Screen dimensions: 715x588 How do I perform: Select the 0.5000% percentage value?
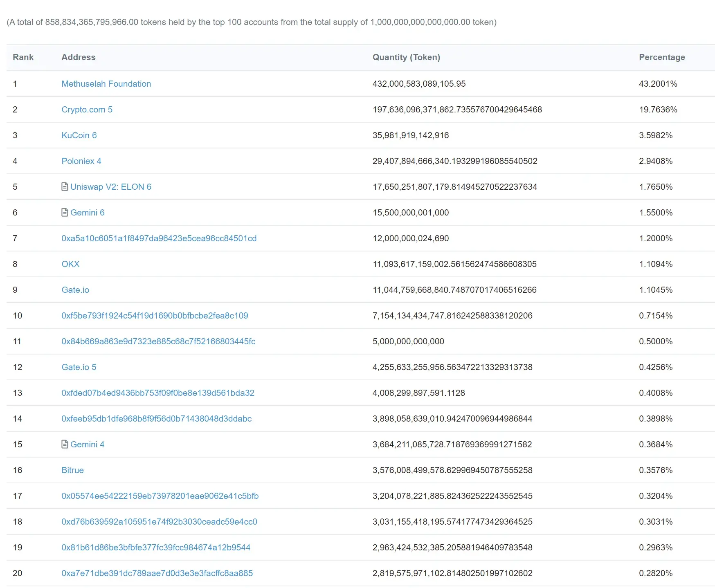(656, 341)
